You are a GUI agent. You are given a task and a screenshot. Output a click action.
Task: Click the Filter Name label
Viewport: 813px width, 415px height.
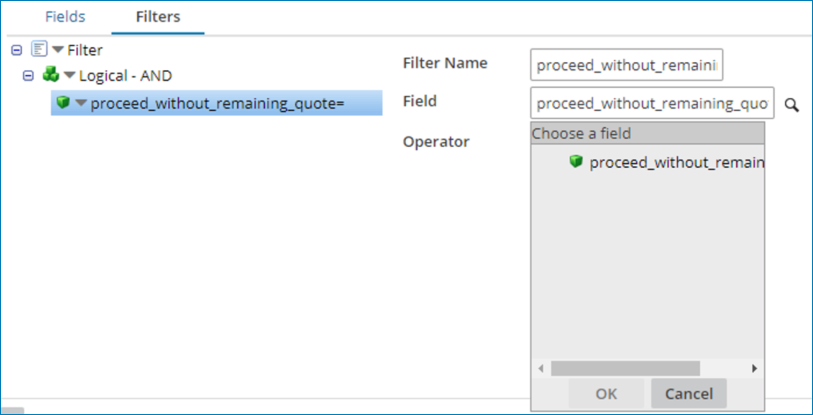pos(445,63)
